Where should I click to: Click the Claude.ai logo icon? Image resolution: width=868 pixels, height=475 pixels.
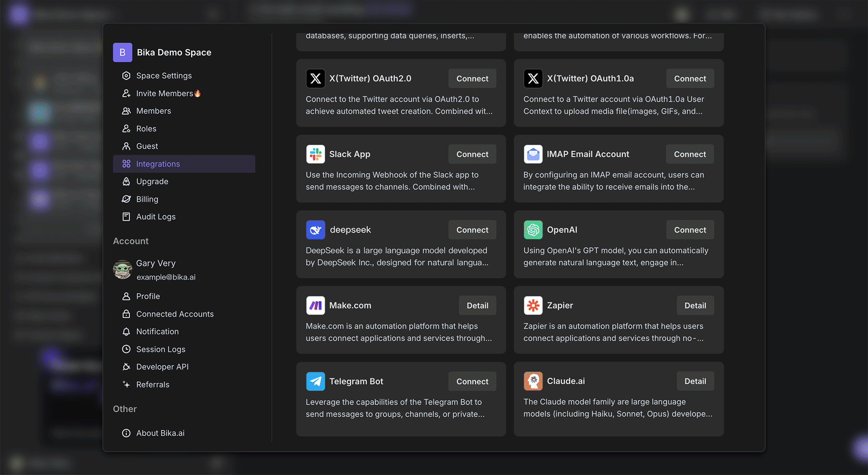point(533,381)
